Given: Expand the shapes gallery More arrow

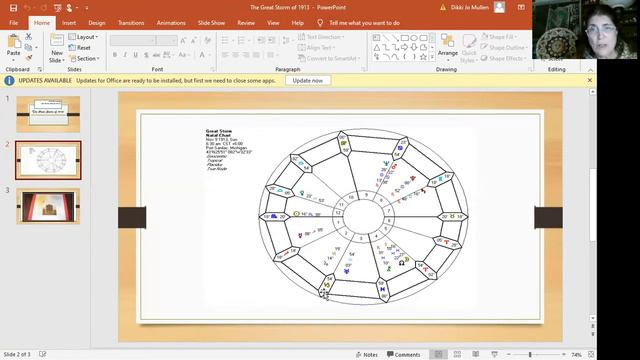Looking at the screenshot, I should [x=432, y=57].
